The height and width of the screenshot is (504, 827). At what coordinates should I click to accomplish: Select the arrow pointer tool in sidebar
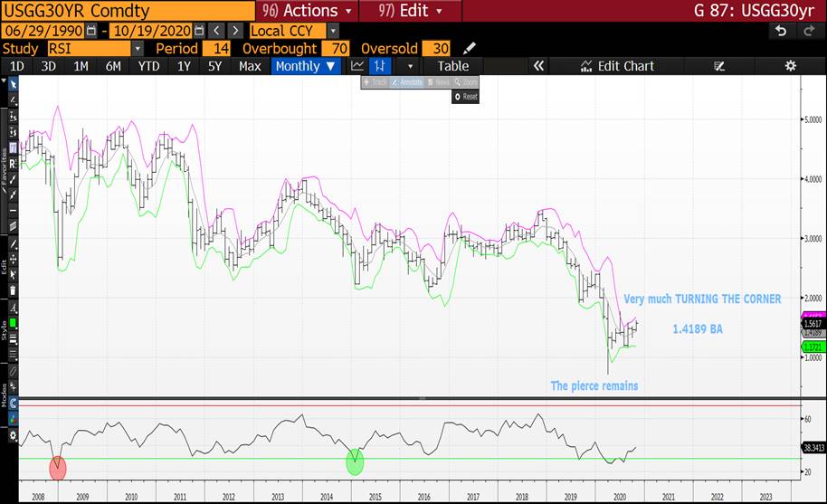(x=14, y=82)
